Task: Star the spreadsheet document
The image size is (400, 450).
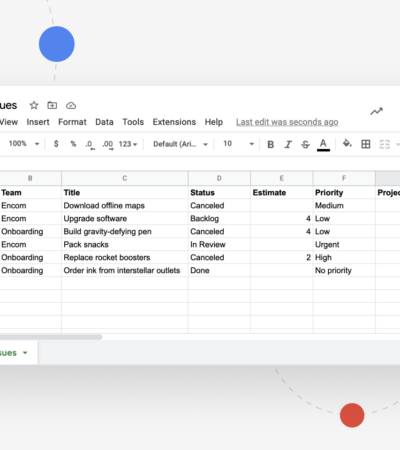Action: (x=34, y=106)
